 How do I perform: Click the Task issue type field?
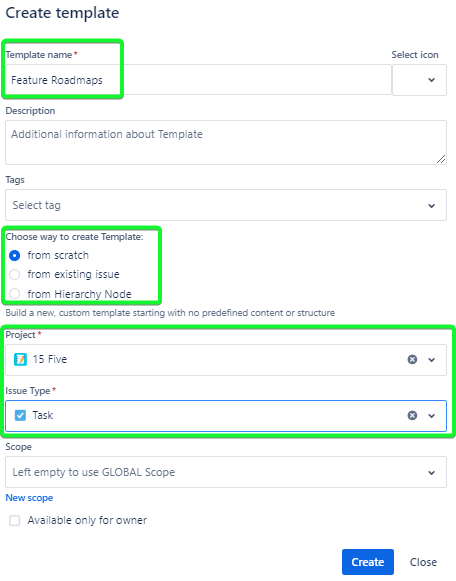pos(226,416)
